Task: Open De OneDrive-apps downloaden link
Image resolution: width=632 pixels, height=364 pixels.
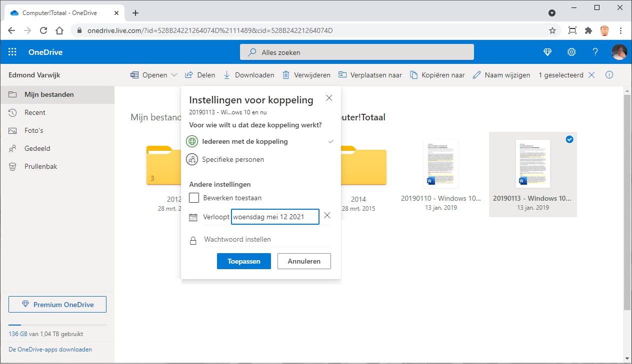Action: (x=50, y=350)
